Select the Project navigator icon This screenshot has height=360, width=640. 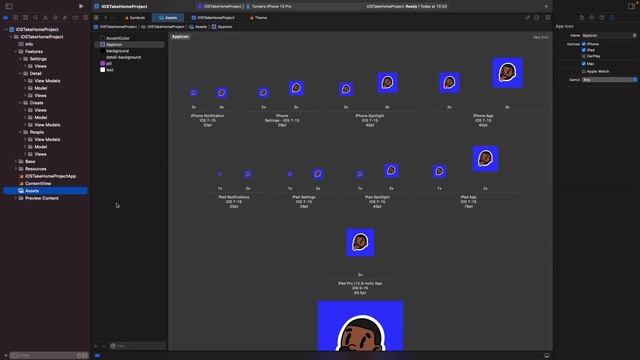click(6, 18)
